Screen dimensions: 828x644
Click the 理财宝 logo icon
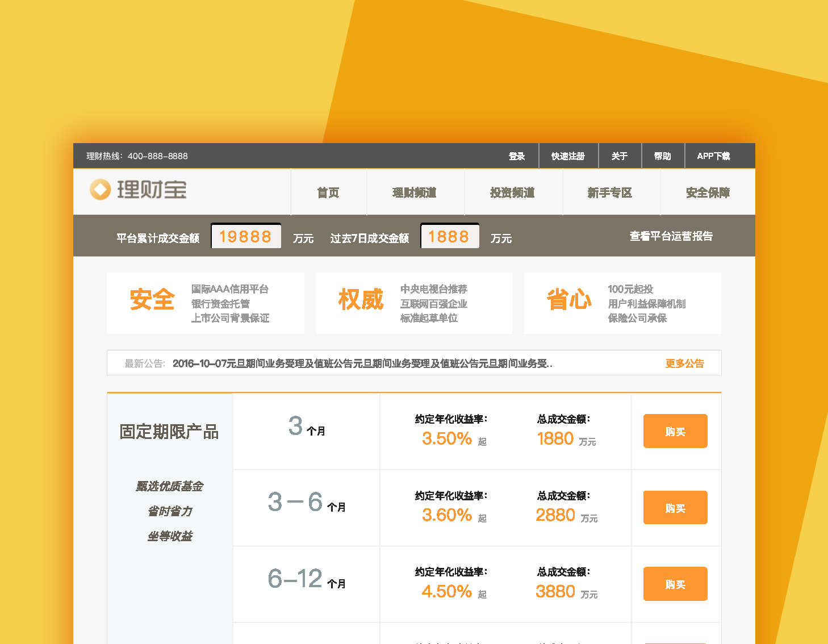[101, 190]
